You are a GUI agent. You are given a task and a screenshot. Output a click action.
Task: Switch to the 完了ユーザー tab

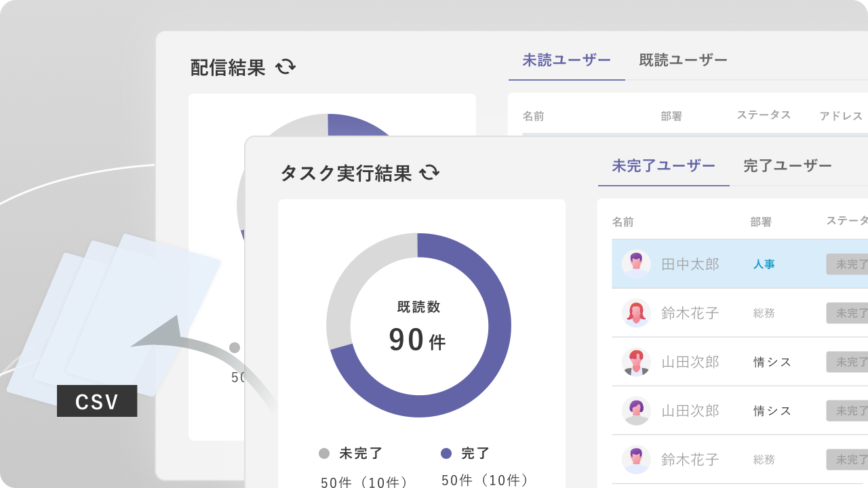tap(787, 165)
